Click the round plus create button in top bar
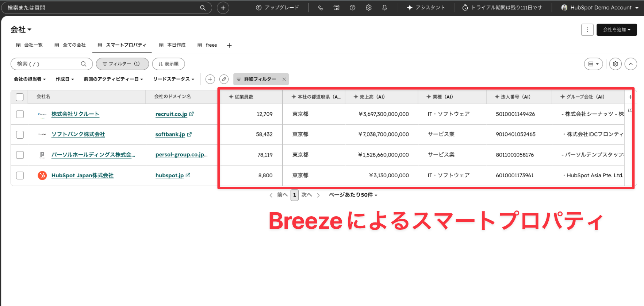Screen dimensions: 644x306 pos(223,8)
